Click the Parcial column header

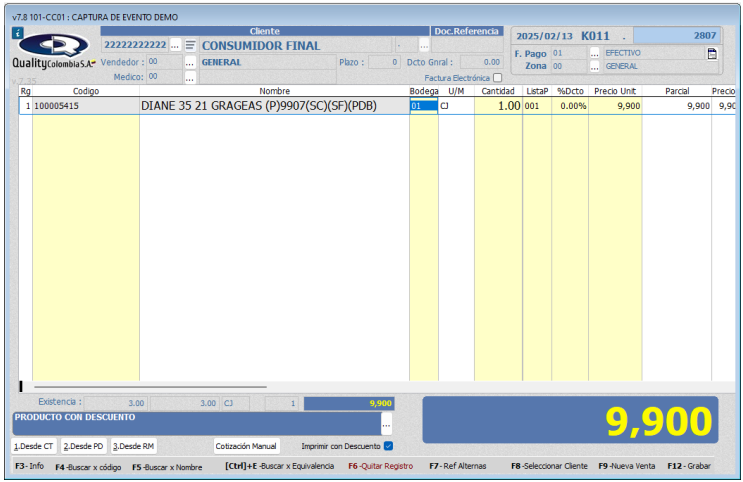pyautogui.click(x=677, y=91)
